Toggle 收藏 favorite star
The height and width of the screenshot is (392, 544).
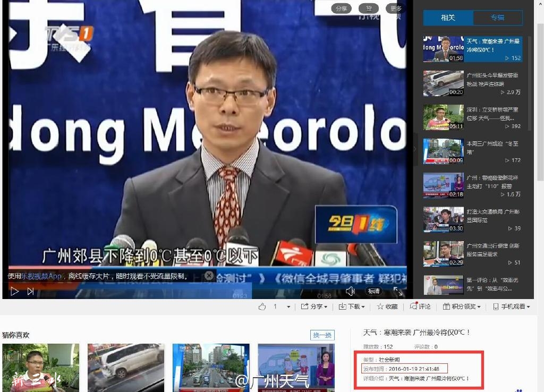click(387, 306)
